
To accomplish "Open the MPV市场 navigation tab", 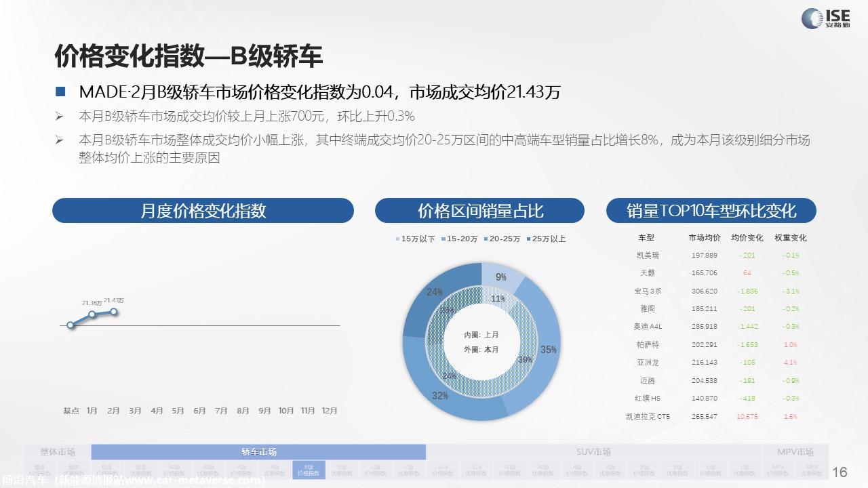I will [795, 452].
